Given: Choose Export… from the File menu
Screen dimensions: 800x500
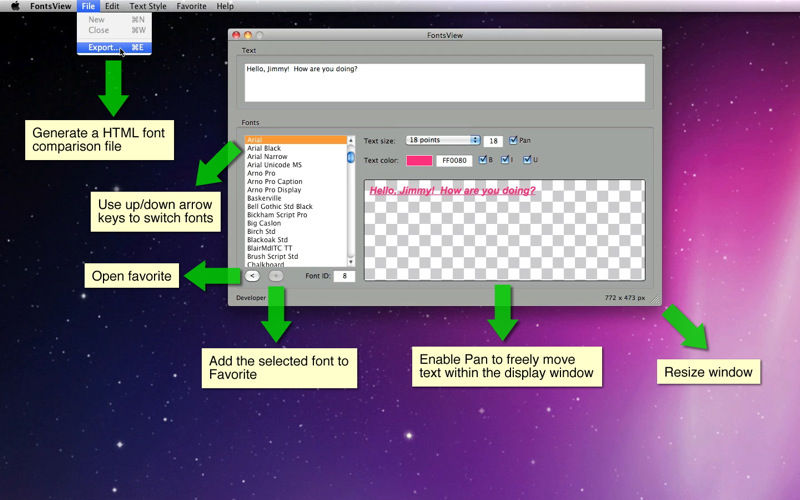Looking at the screenshot, I should (114, 47).
